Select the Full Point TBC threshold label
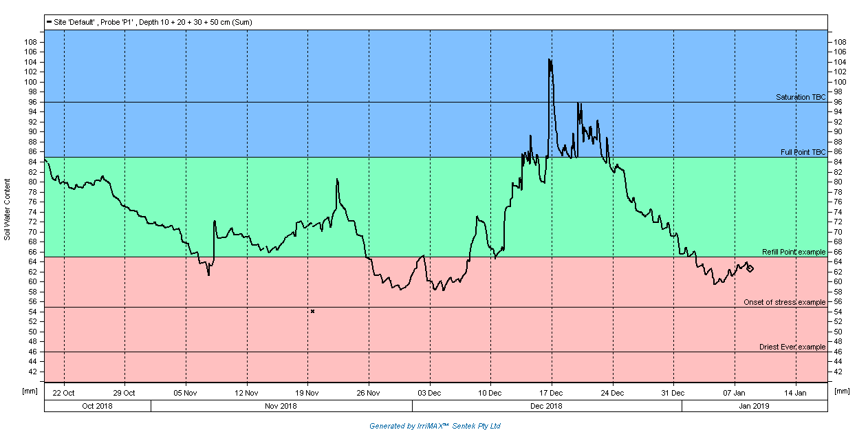Image resolution: width=868 pixels, height=430 pixels. (x=803, y=152)
